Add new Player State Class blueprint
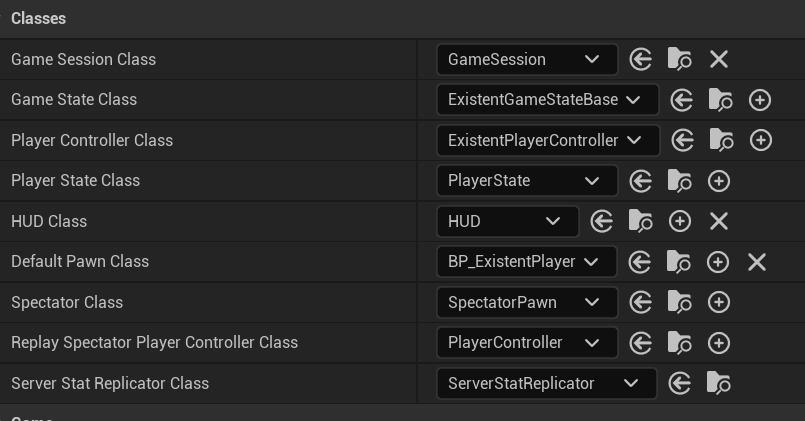 coord(719,181)
